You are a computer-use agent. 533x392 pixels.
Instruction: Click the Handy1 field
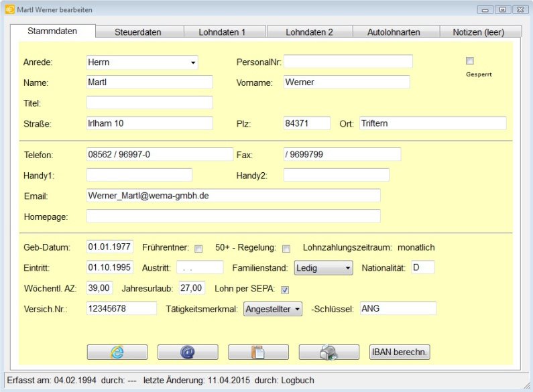139,176
